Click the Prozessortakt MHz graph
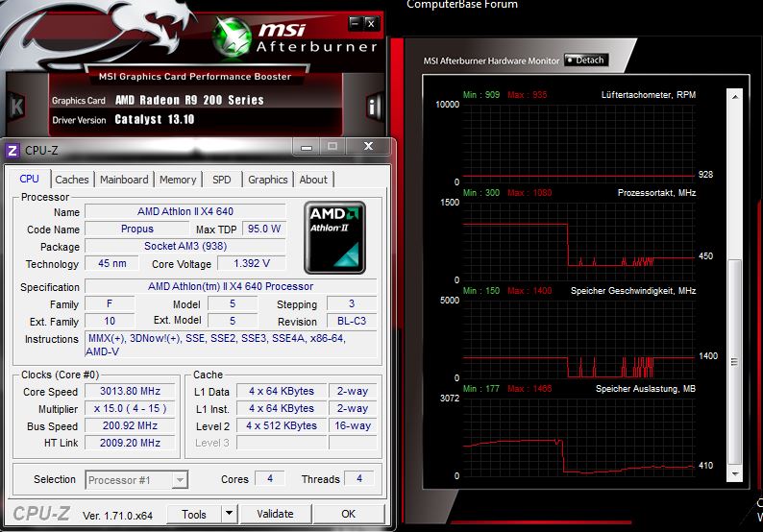This screenshot has width=763, height=532. [x=578, y=241]
